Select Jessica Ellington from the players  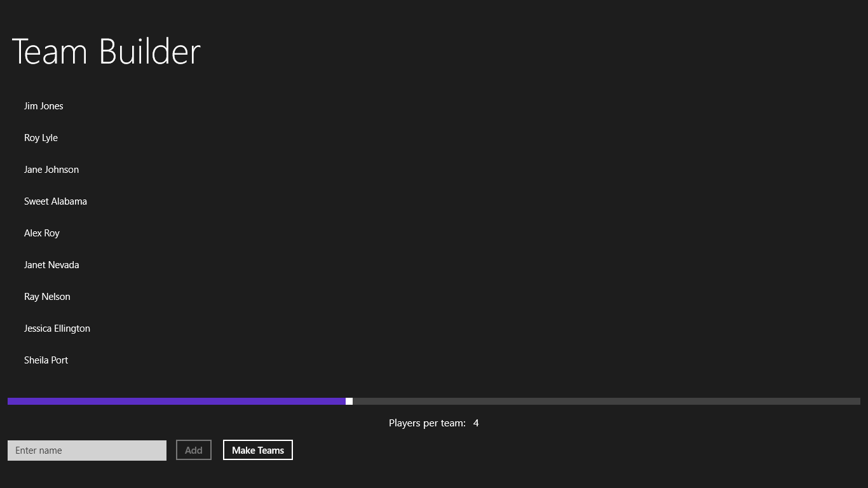[57, 329]
